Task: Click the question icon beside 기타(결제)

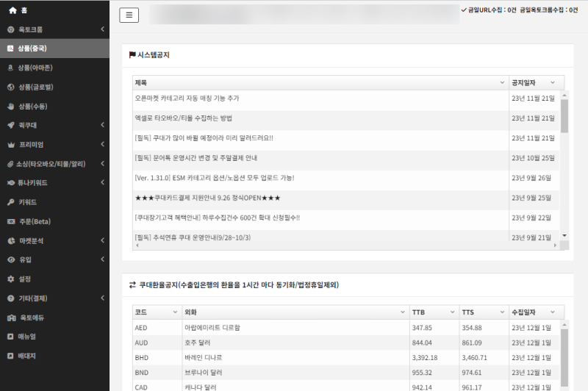Action: point(11,298)
